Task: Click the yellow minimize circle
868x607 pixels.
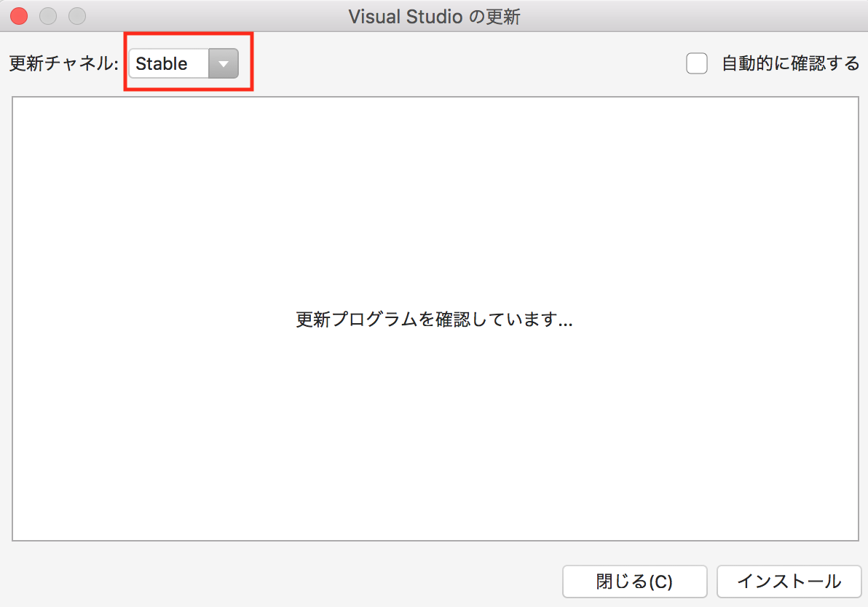Action: click(47, 15)
